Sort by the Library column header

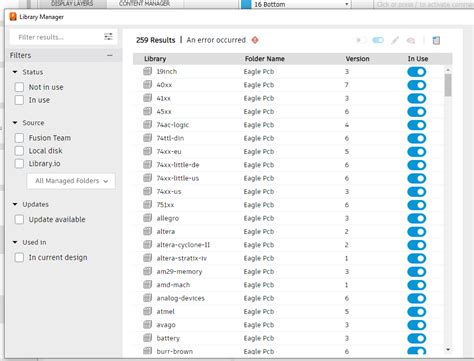click(x=155, y=59)
